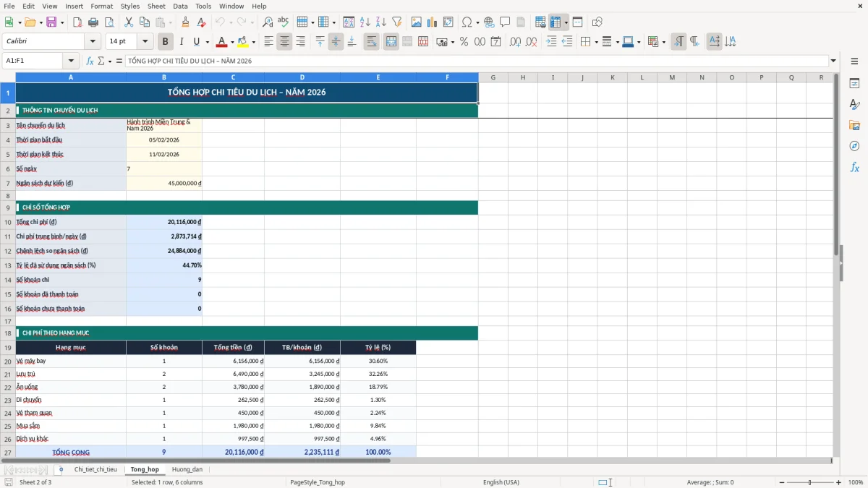Select Clone Formatting paintbrush icon
The image size is (868, 488).
pos(186,22)
